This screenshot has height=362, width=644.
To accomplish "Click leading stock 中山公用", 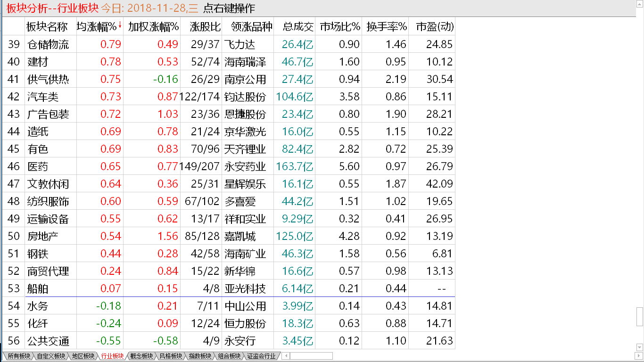I will coord(245,306).
